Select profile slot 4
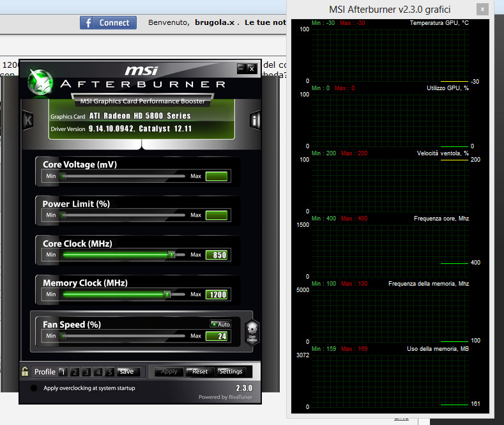 pos(98,372)
